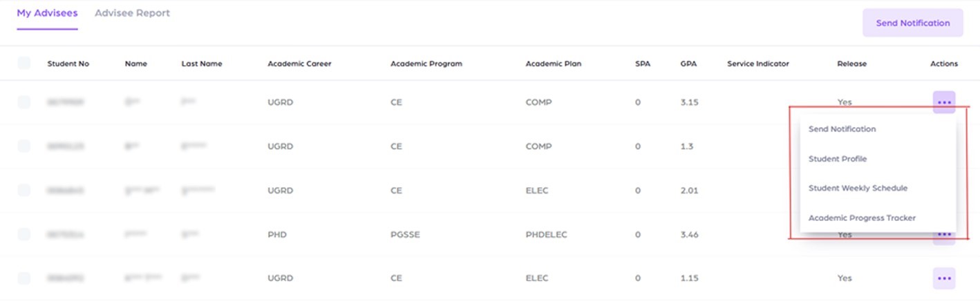
Task: Open actions menu for the 1.15 GPA row
Action: (944, 278)
